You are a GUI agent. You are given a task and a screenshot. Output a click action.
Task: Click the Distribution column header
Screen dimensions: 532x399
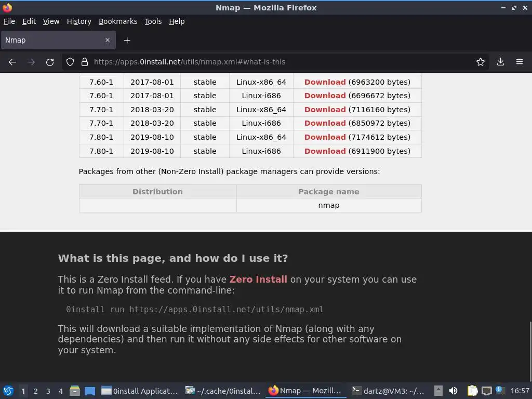157,192
